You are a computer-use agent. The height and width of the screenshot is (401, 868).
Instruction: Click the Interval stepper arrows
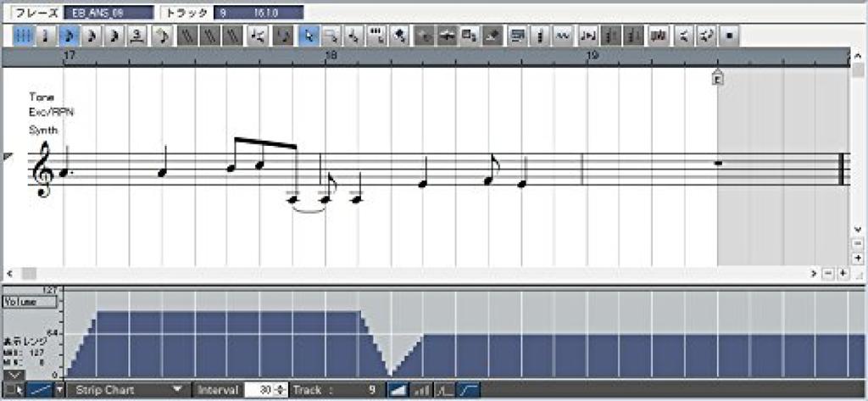coord(281,390)
